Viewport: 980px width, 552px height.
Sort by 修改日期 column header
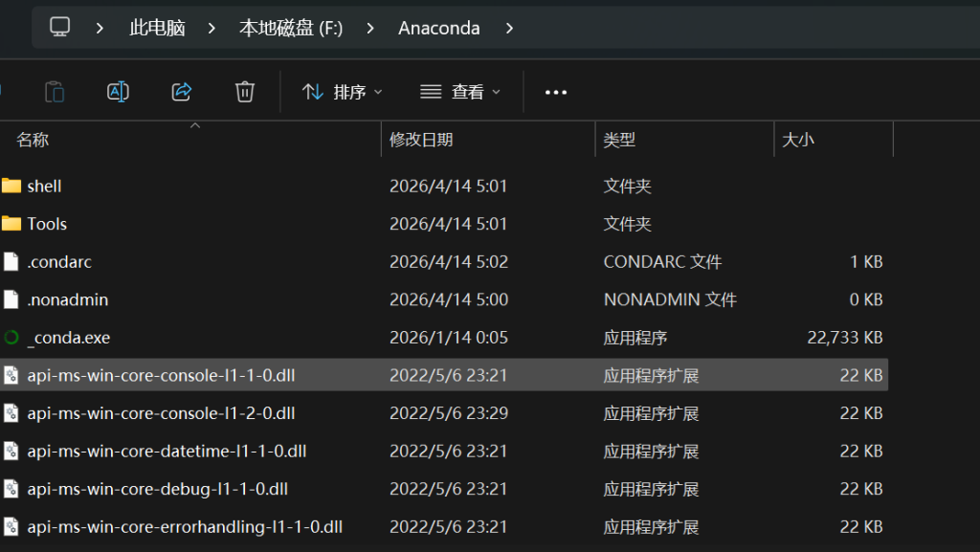[x=421, y=140]
